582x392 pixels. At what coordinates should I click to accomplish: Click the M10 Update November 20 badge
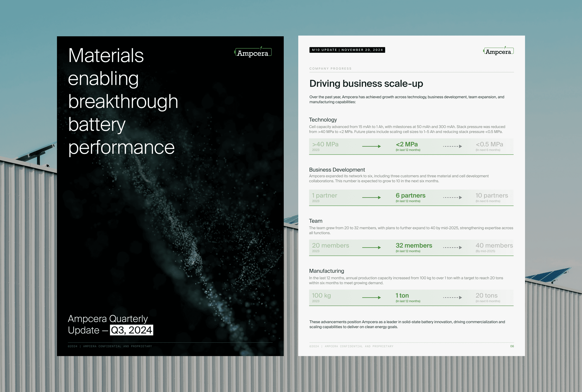click(x=347, y=50)
